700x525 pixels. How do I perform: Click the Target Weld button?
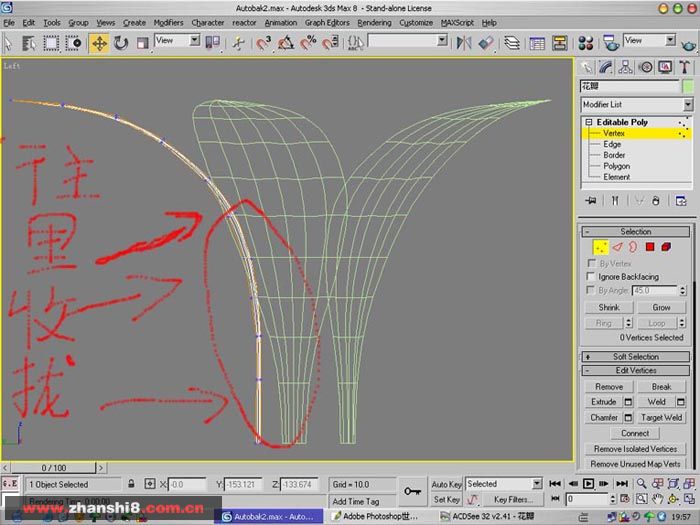(x=661, y=417)
